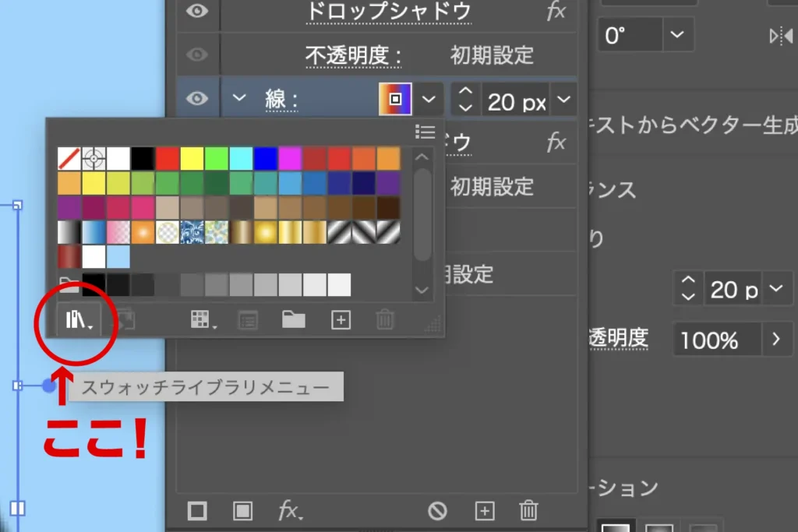Delete selected item with Appearance trash icon
Image resolution: width=798 pixels, height=532 pixels.
coord(528,511)
